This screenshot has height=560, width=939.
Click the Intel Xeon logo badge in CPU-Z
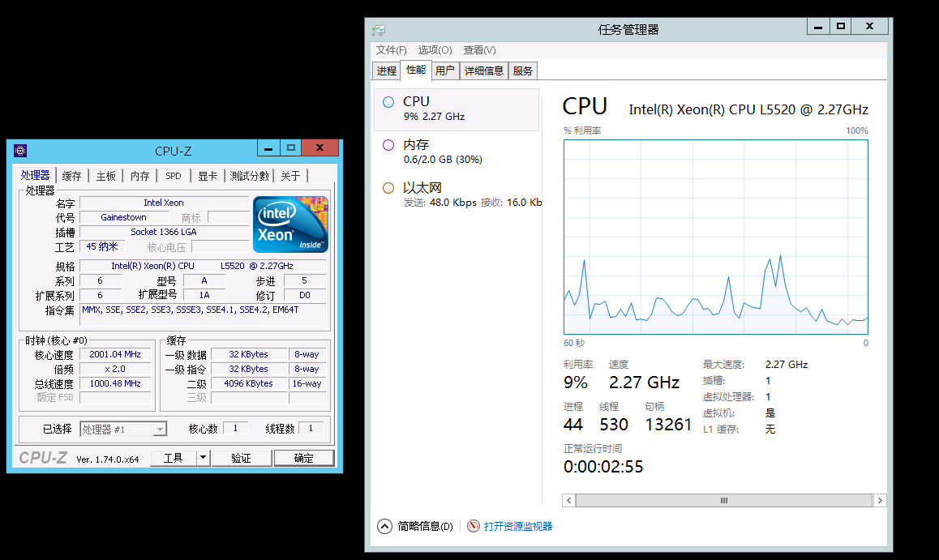click(289, 224)
